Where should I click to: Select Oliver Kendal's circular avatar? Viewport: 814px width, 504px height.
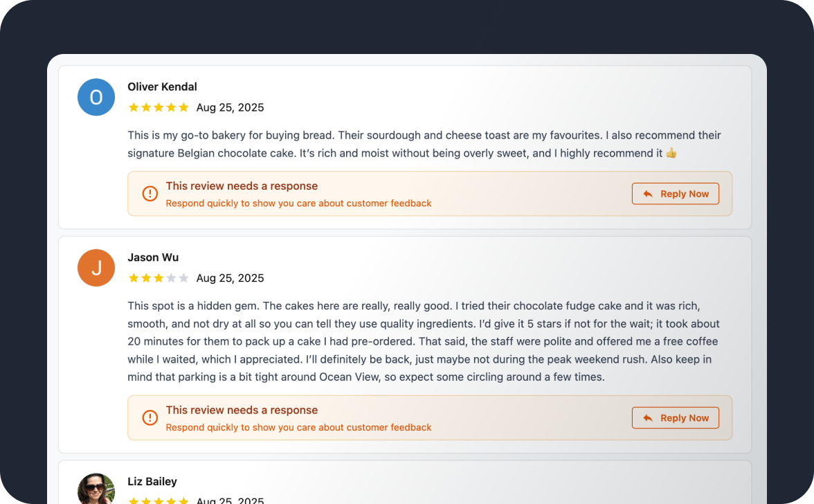[x=96, y=97]
